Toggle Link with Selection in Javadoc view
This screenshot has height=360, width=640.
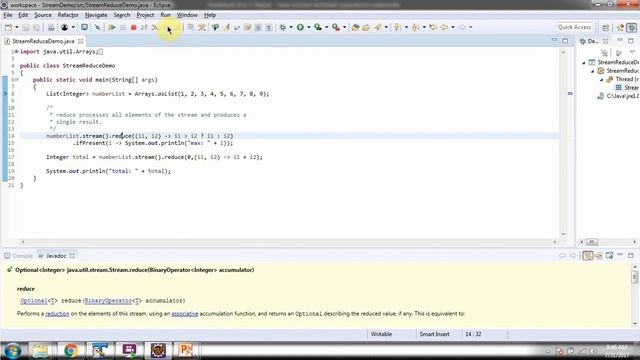587,256
